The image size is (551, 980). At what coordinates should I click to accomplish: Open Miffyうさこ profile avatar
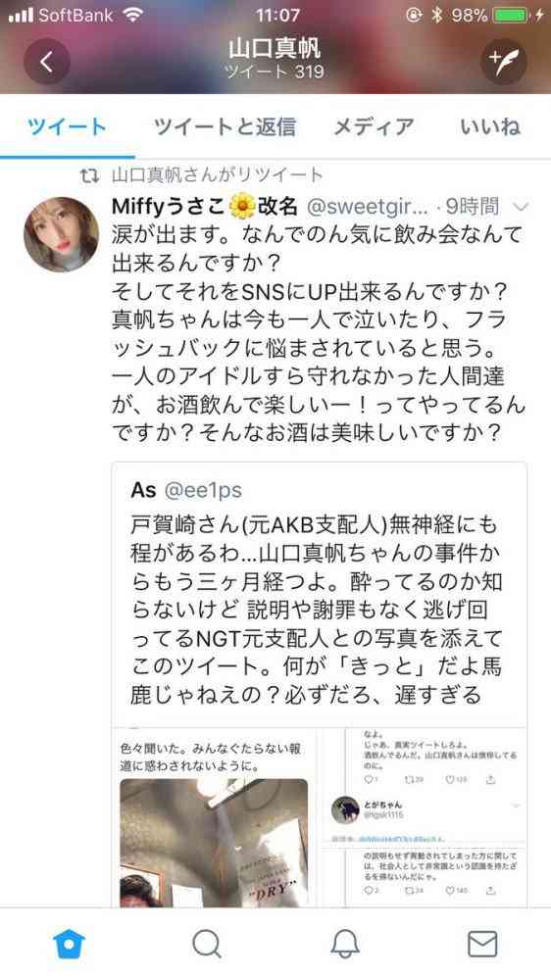click(62, 234)
